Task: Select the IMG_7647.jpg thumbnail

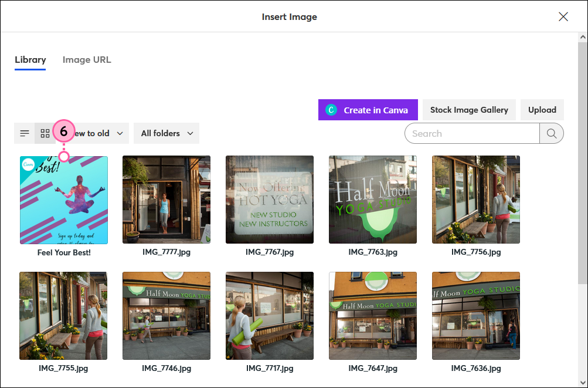Action: pos(373,316)
